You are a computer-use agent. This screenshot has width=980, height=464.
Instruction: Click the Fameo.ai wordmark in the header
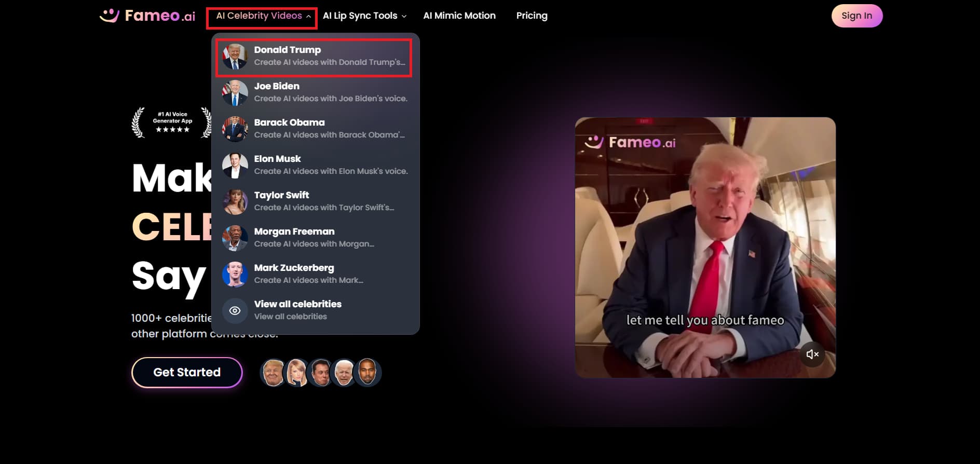[160, 16]
